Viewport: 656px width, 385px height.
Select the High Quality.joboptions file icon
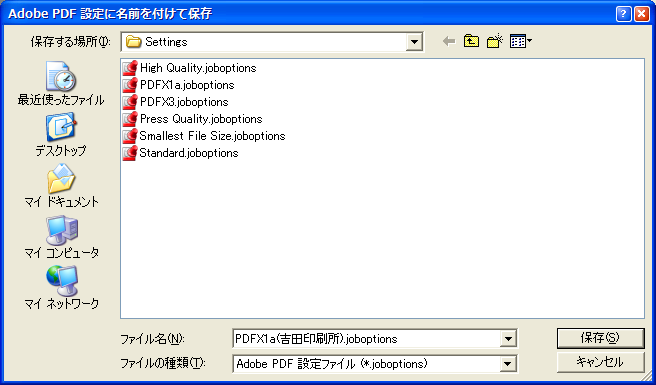130,68
